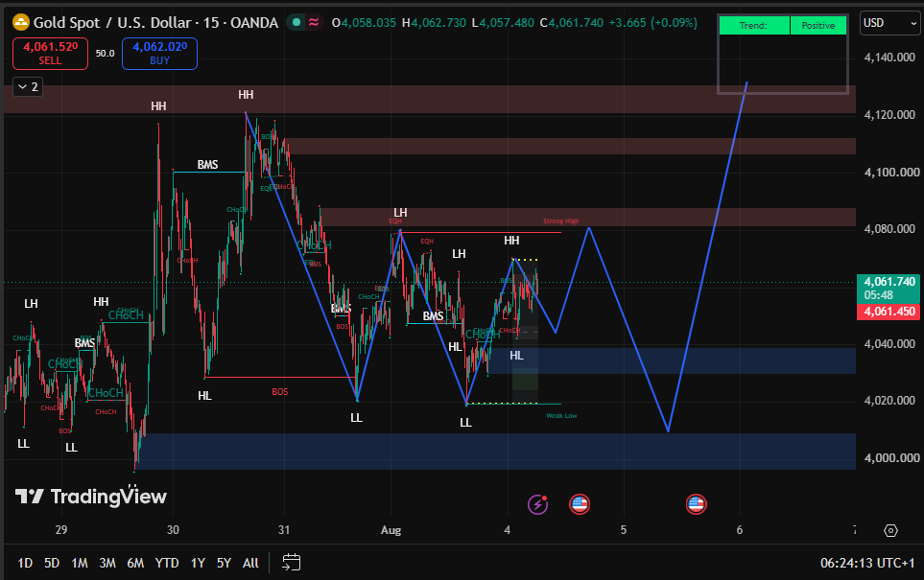Viewport: 924px width, 580px height.
Task: Click the Strong High label
Action: tap(561, 221)
